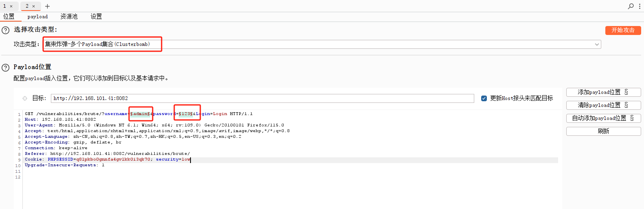
Task: Add a new Intruder tab with plus icon
Action: click(x=47, y=6)
